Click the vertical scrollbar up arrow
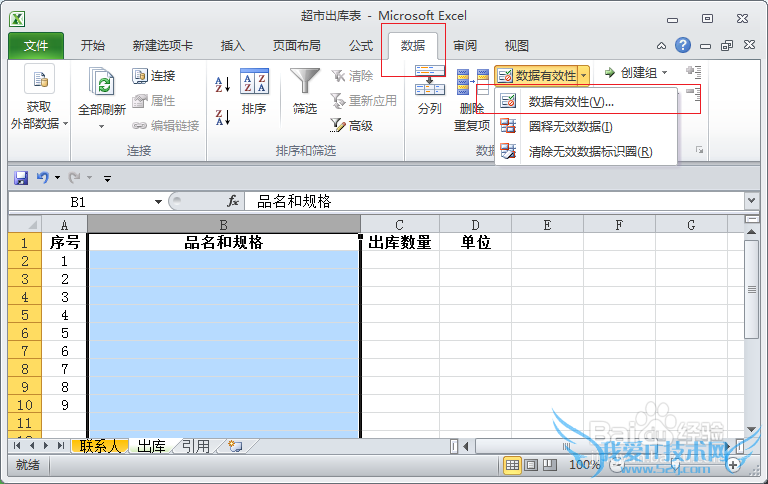Image resolution: width=768 pixels, height=484 pixels. click(x=751, y=232)
